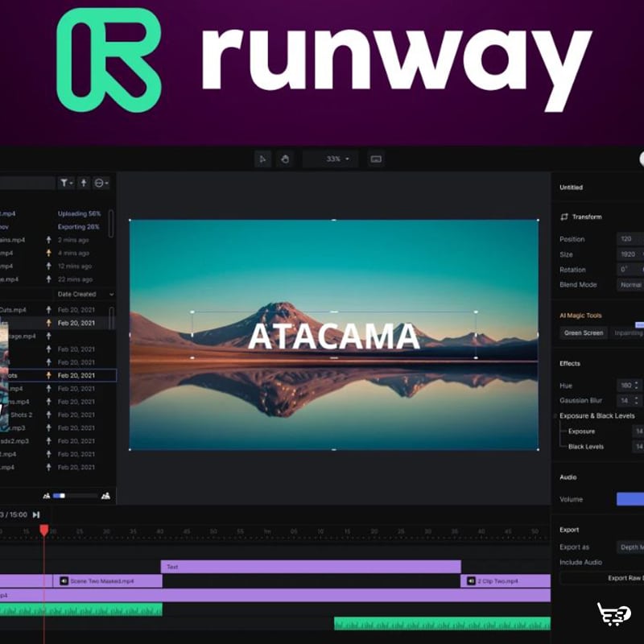
Task: Click the orange arrow icon on the '4 mins ago' row
Action: click(x=48, y=253)
